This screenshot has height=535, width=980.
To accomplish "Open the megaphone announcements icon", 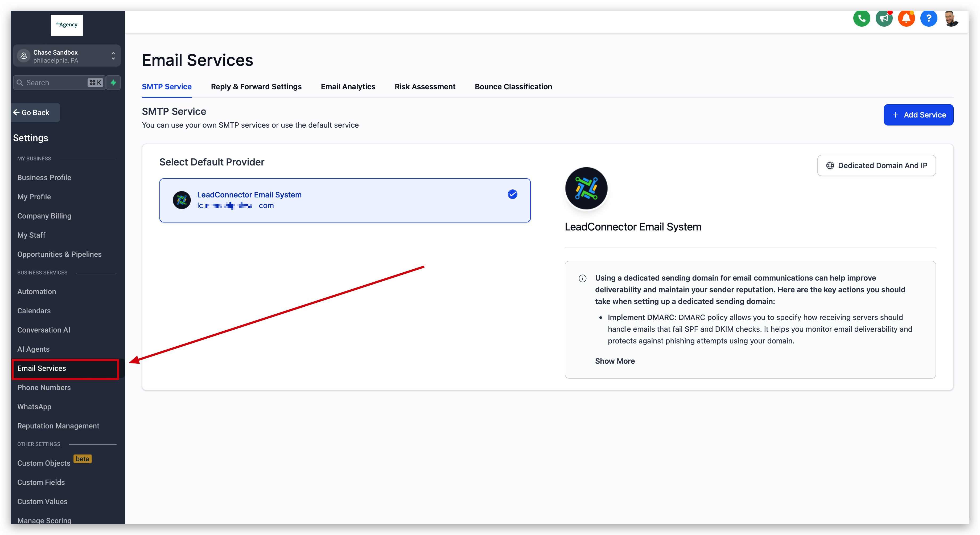I will point(884,18).
